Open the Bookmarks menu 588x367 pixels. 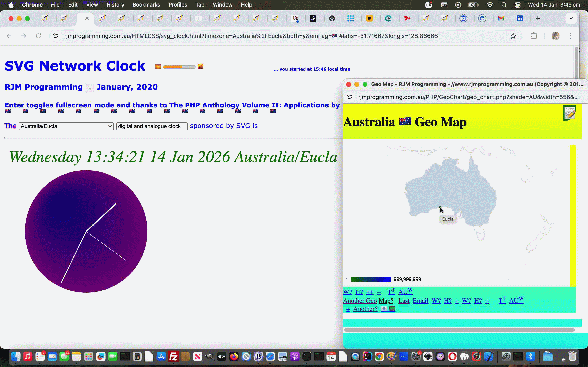(146, 5)
